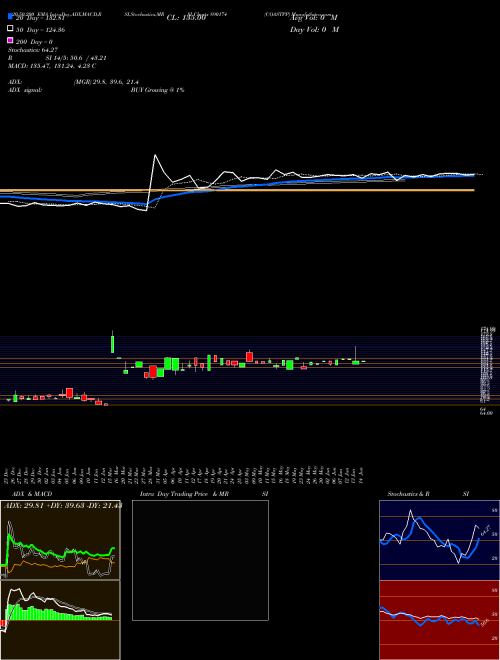
Task: Click the 'CL: 135.00' close price
Action: [x=186, y=18]
